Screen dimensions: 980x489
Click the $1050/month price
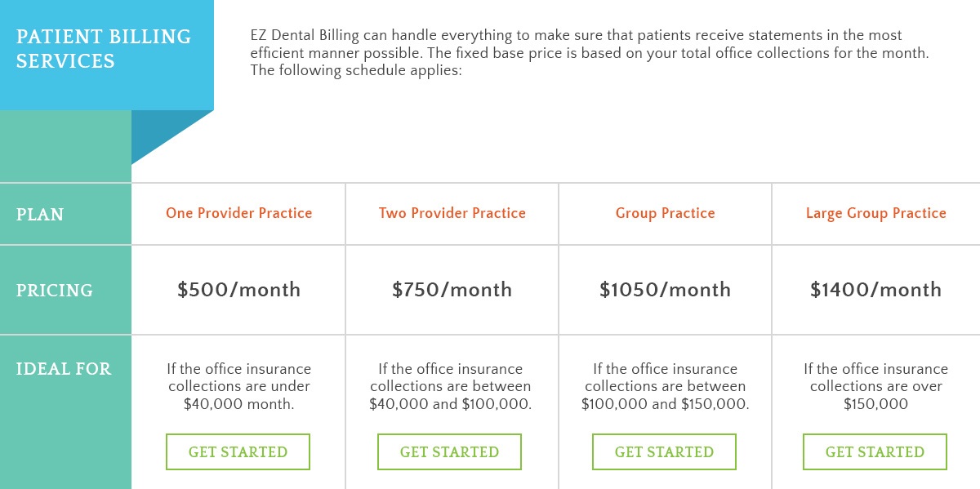pyautogui.click(x=665, y=290)
